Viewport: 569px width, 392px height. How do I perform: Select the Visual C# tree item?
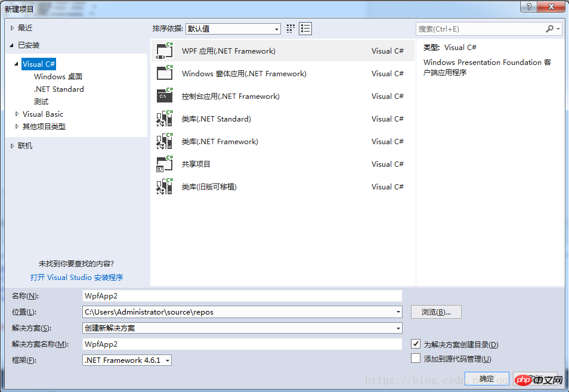[x=39, y=64]
